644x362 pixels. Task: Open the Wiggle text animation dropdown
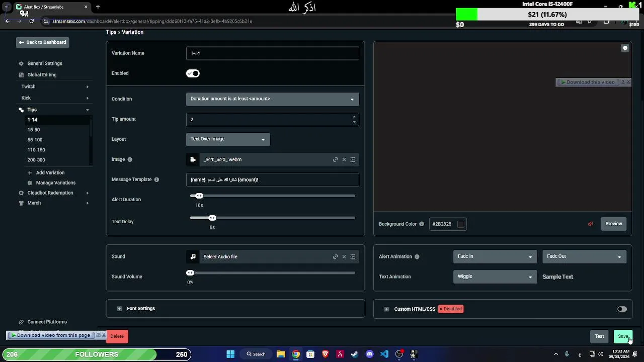495,277
